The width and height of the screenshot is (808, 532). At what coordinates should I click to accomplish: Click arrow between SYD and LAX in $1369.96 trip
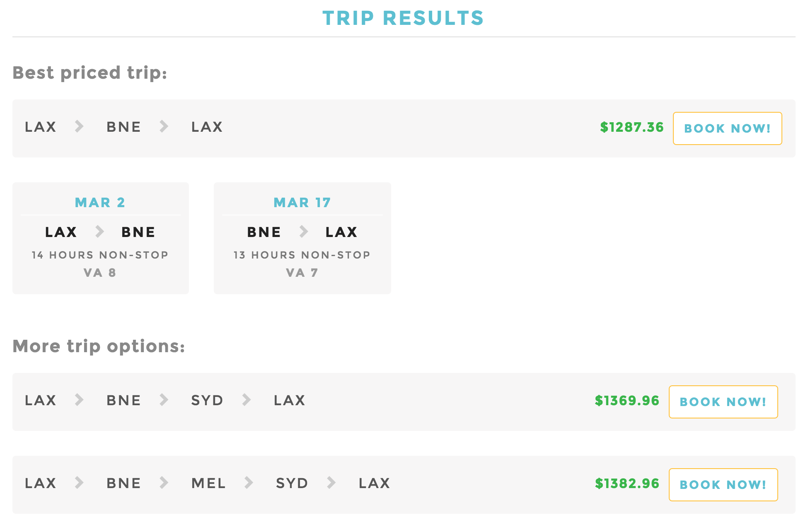click(247, 400)
